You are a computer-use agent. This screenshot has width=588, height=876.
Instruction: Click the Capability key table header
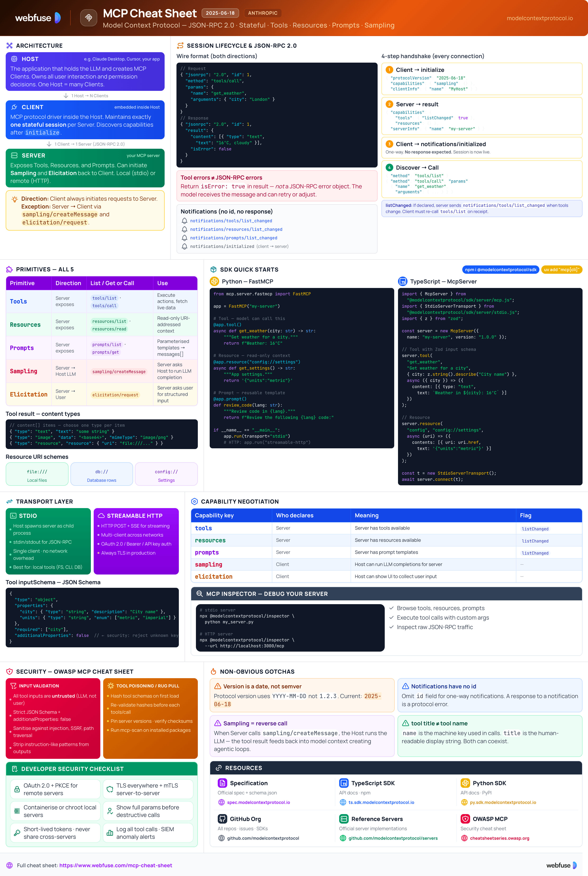pyautogui.click(x=214, y=515)
